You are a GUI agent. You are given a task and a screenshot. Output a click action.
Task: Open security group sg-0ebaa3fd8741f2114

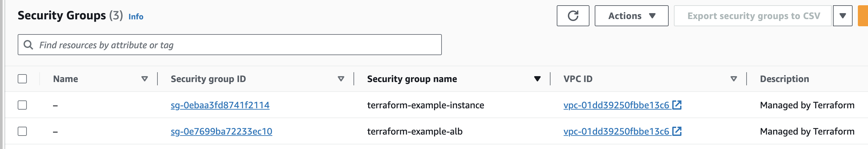[x=220, y=105]
